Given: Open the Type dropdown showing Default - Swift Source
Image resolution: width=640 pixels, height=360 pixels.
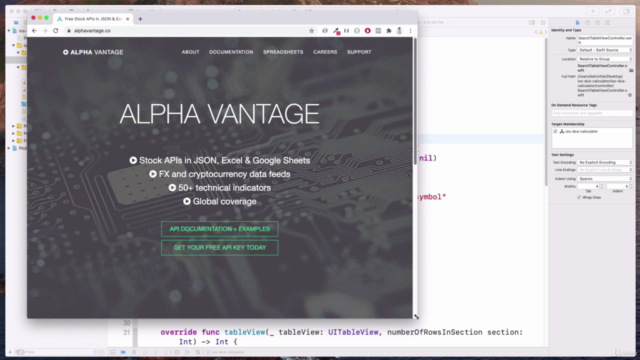Looking at the screenshot, I should tap(605, 50).
